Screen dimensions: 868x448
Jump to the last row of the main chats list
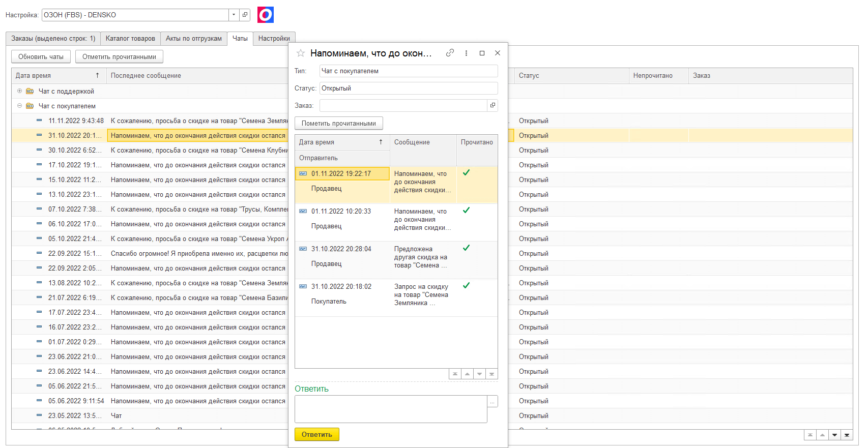(x=847, y=435)
